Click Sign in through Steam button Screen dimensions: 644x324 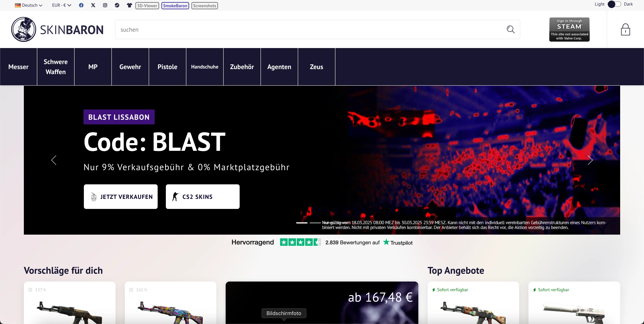[569, 29]
